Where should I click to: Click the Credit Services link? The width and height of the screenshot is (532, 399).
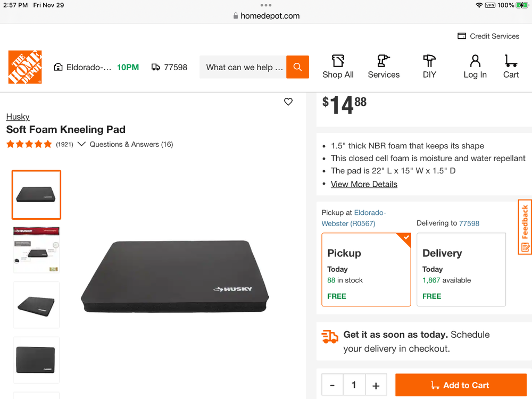coord(488,36)
